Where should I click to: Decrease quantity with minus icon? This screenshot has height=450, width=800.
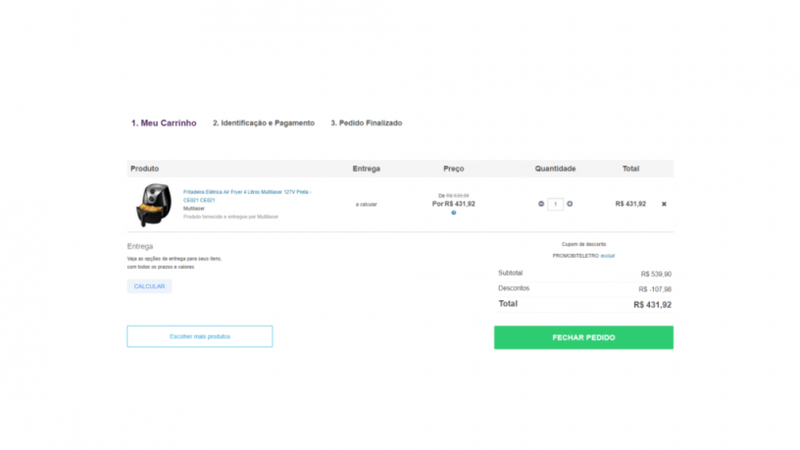point(541,204)
